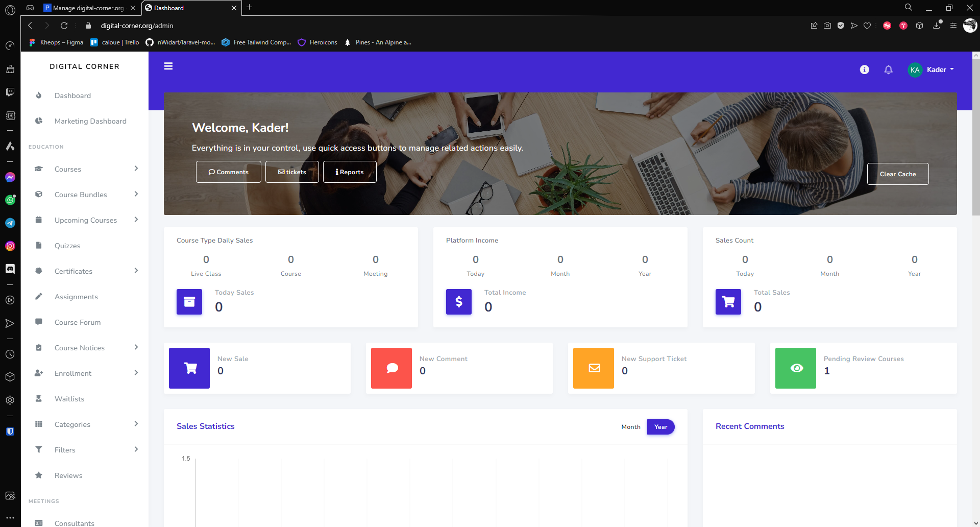Click the Clear Cache button
This screenshot has height=527, width=980.
pos(898,174)
